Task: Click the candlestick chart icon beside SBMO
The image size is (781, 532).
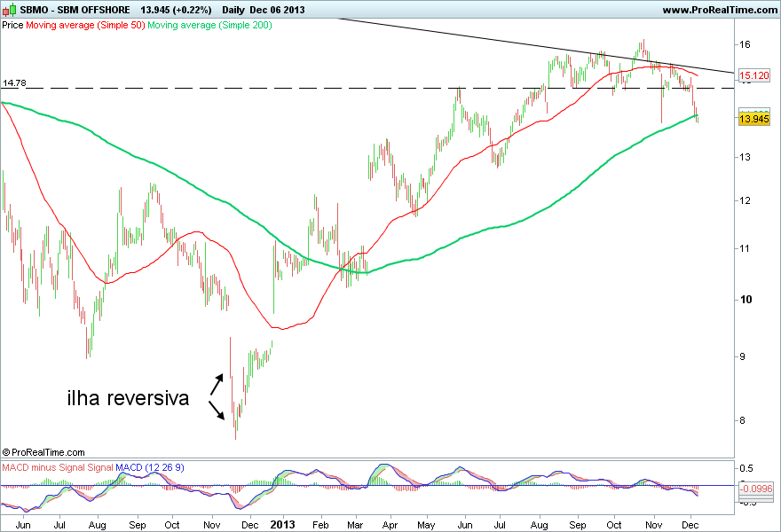Action: pos(10,10)
